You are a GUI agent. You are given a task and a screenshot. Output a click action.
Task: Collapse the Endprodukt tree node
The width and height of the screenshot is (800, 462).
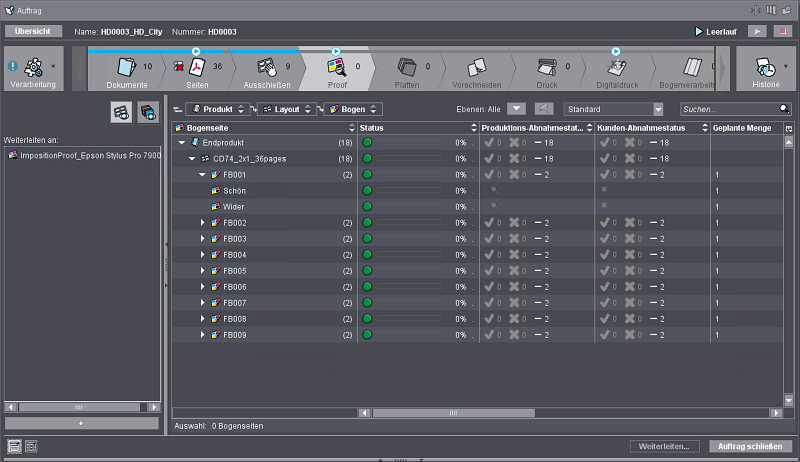click(182, 143)
